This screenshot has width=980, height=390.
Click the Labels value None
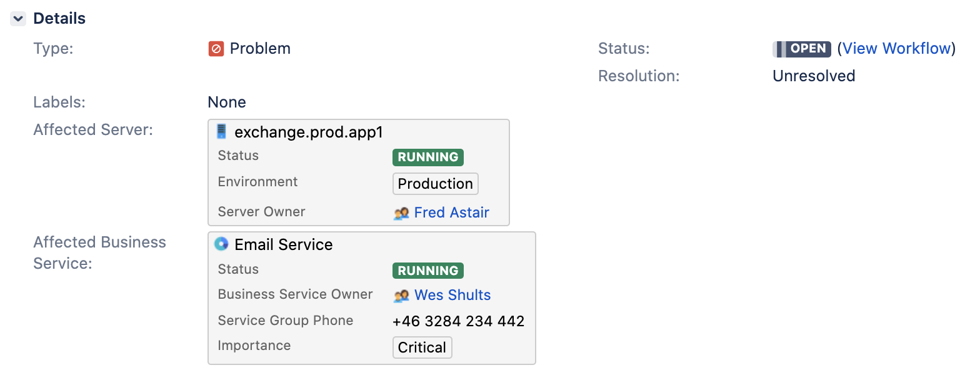tap(227, 102)
